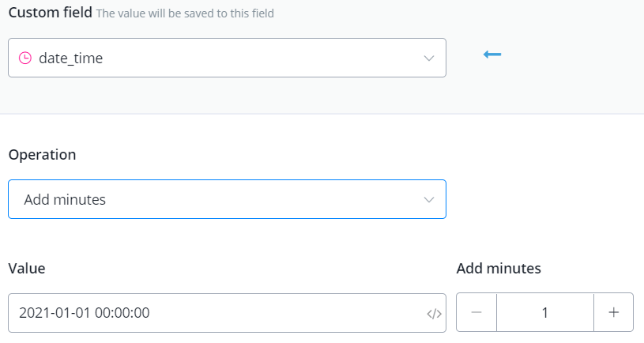Open the code variable picker in Value field
Image resolution: width=644 pixels, height=343 pixels.
pyautogui.click(x=433, y=314)
